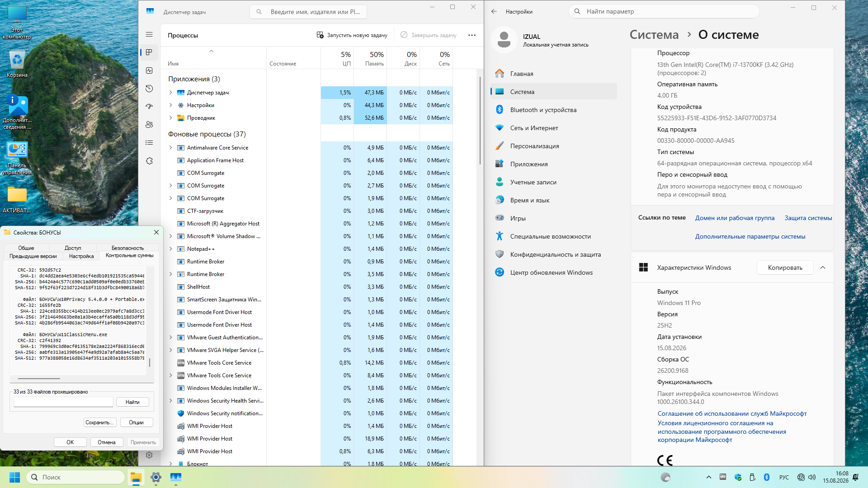Open Время и язык settings section
Image resolution: width=868 pixels, height=488 pixels.
point(554,200)
